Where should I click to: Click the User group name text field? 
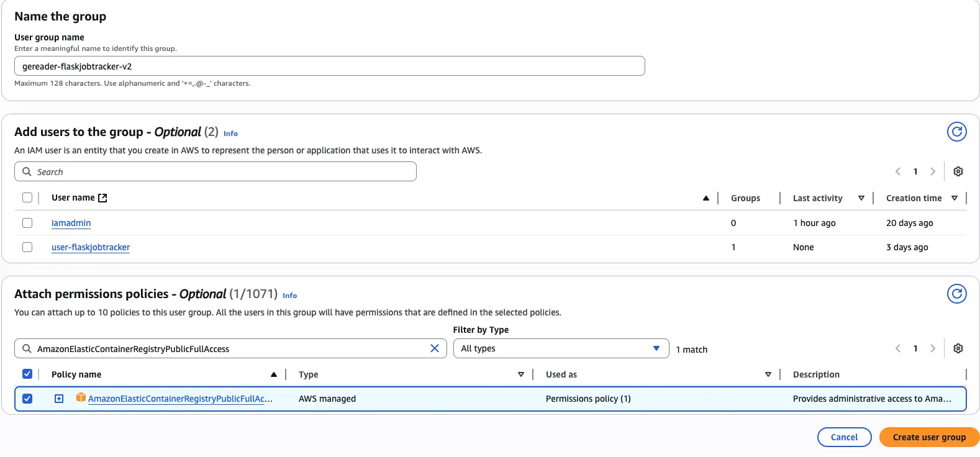[329, 66]
